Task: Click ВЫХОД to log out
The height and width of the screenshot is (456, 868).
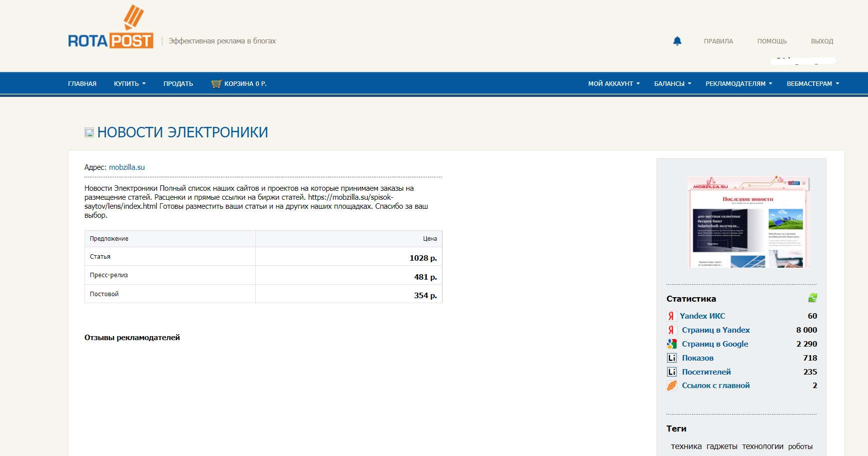Action: pos(822,41)
